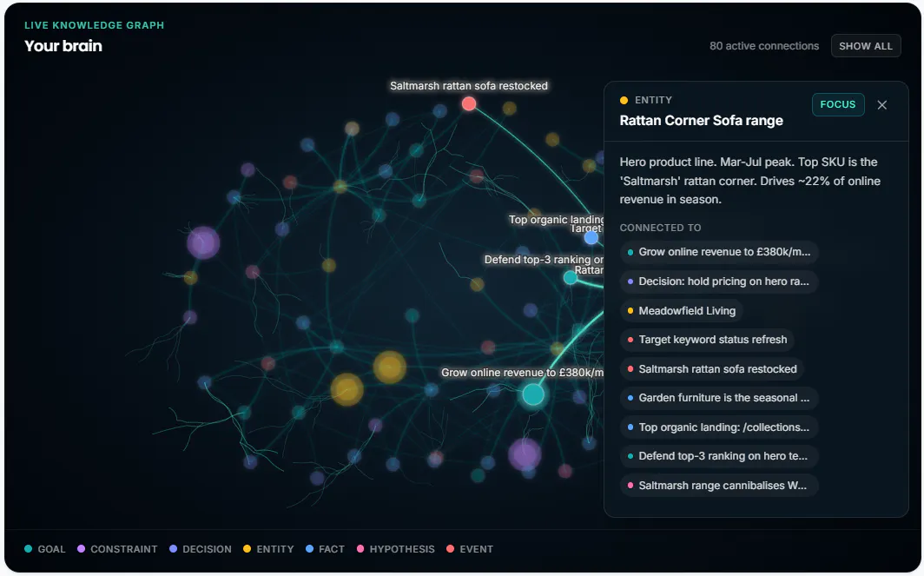Click the LIVE KNOWLEDGE GRAPH label
The height and width of the screenshot is (576, 924).
coord(95,25)
